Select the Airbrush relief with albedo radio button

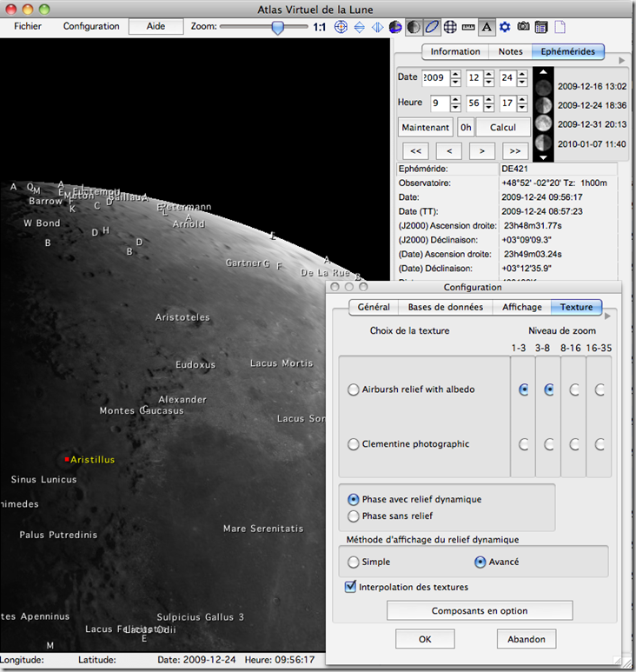point(353,389)
